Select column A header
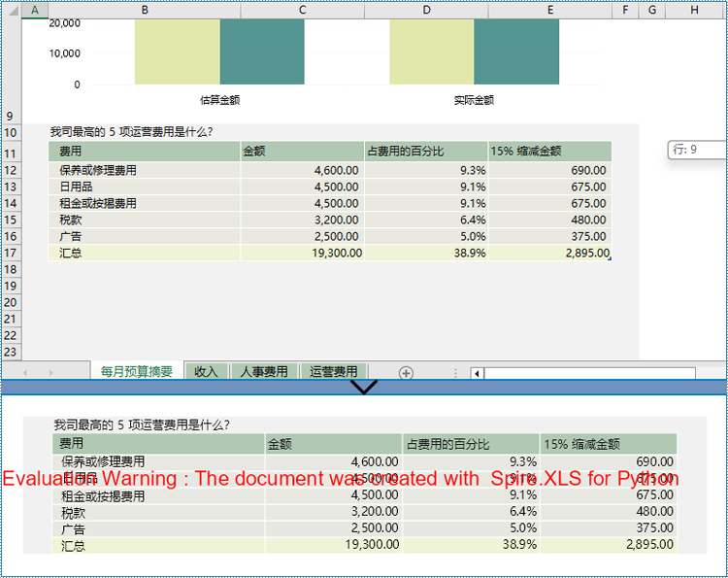728x578 pixels. 35,10
